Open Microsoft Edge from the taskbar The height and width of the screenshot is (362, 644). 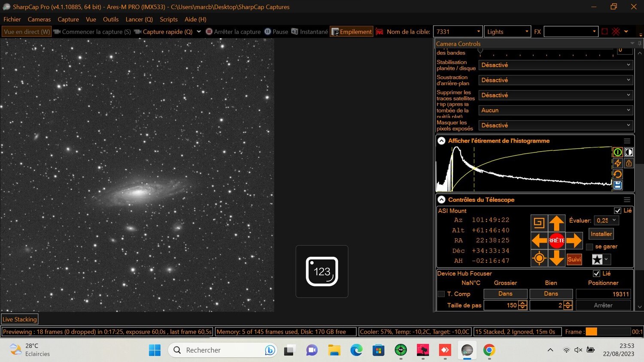tap(356, 350)
